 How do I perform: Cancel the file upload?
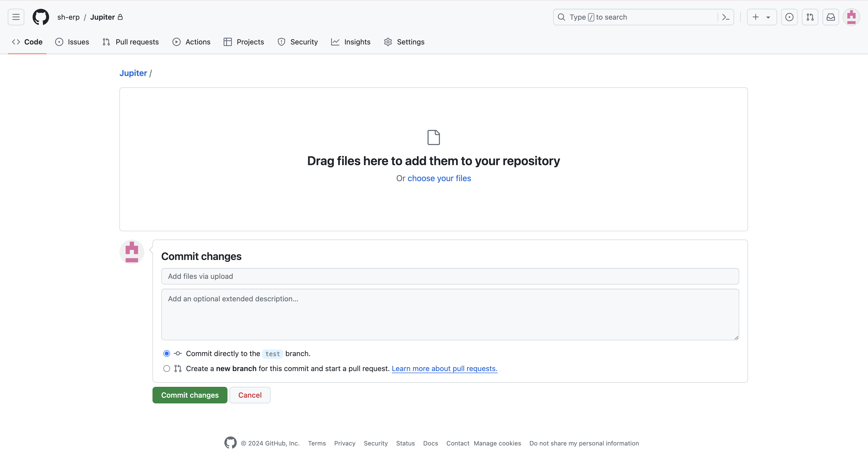pyautogui.click(x=250, y=395)
